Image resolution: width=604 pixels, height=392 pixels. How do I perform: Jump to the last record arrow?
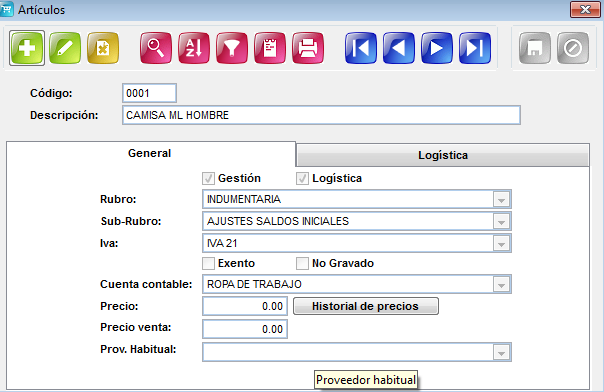[x=475, y=48]
